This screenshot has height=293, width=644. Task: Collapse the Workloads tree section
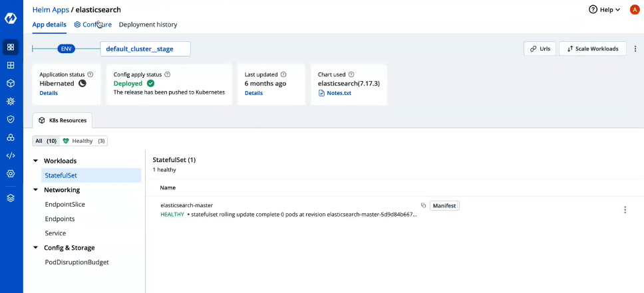(35, 161)
